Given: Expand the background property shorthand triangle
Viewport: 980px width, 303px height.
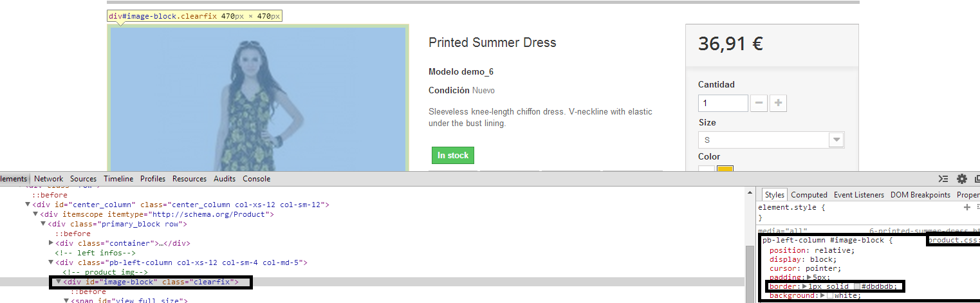Looking at the screenshot, I should 824,295.
